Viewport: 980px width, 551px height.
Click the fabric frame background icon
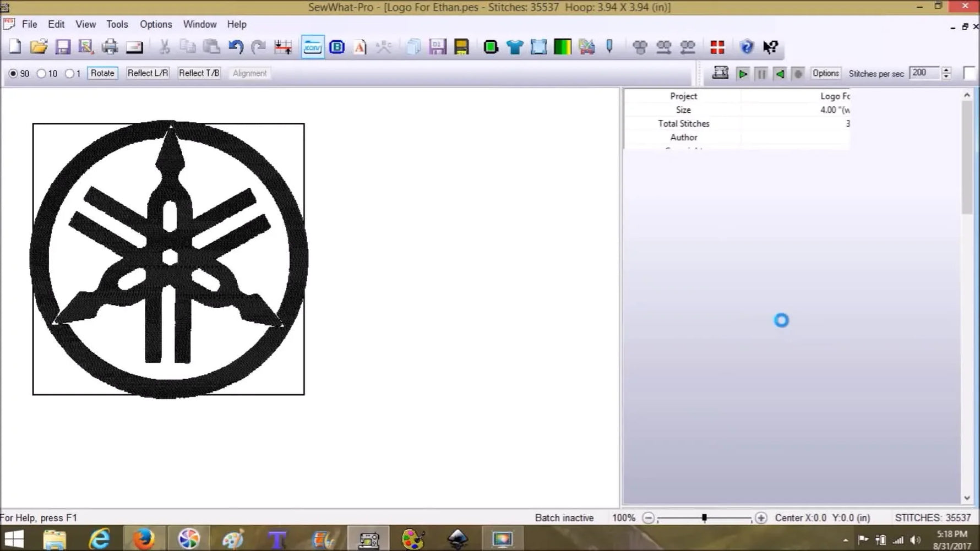(538, 47)
